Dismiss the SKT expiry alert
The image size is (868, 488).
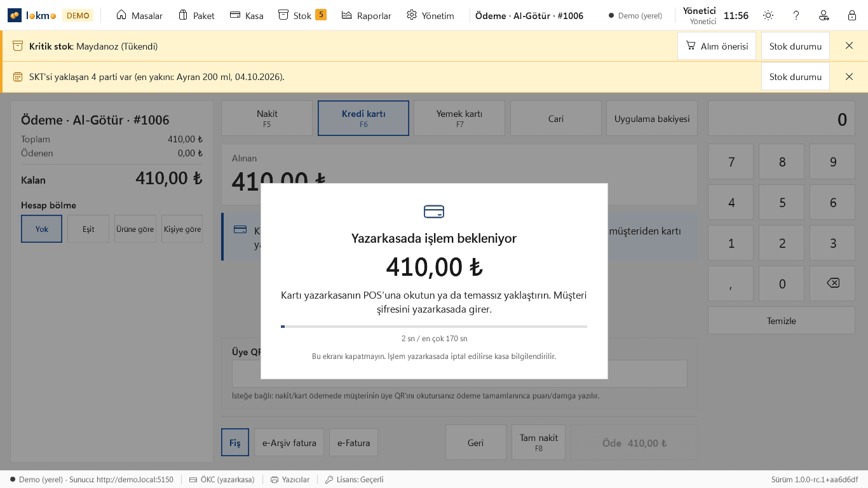[849, 76]
